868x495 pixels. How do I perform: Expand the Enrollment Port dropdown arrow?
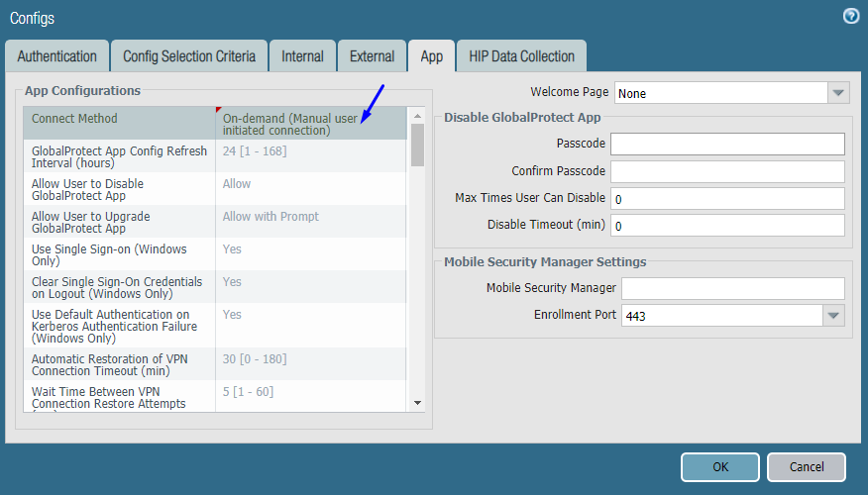833,315
